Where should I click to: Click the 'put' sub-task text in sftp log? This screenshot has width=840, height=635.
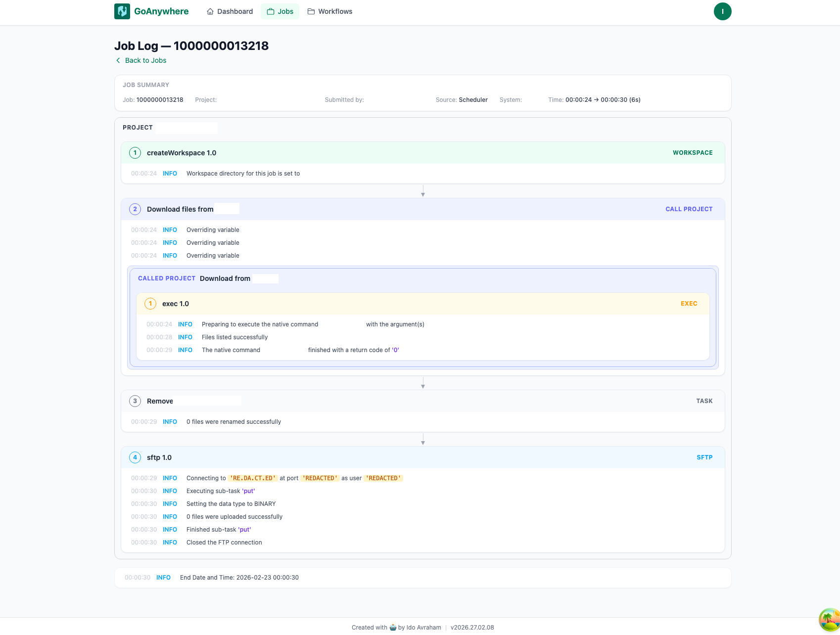pos(248,491)
